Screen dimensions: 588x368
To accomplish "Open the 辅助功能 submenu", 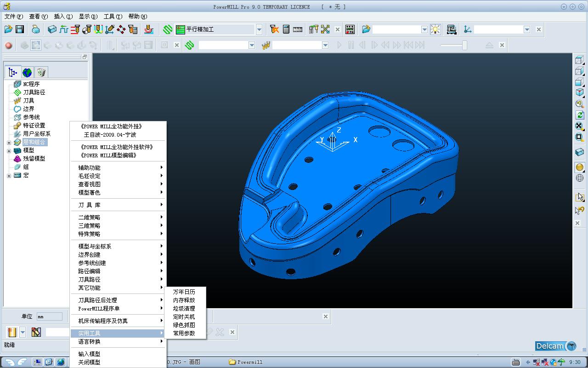I will point(119,168).
